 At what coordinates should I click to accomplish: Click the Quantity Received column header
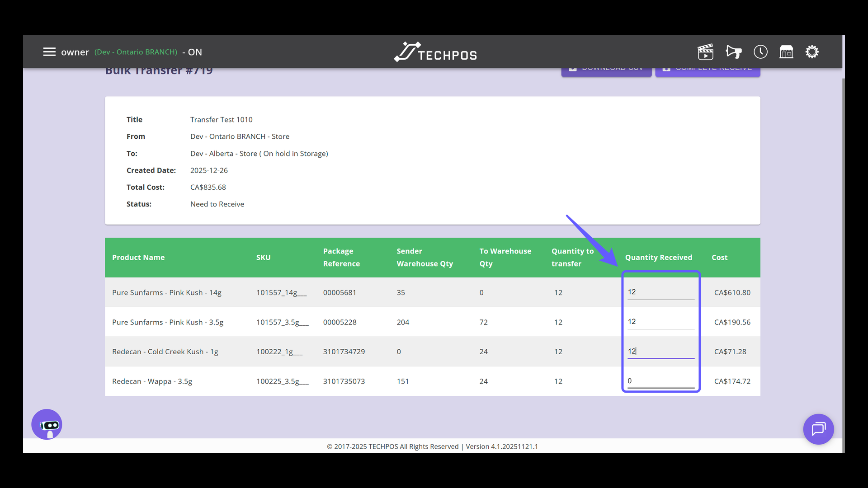658,258
